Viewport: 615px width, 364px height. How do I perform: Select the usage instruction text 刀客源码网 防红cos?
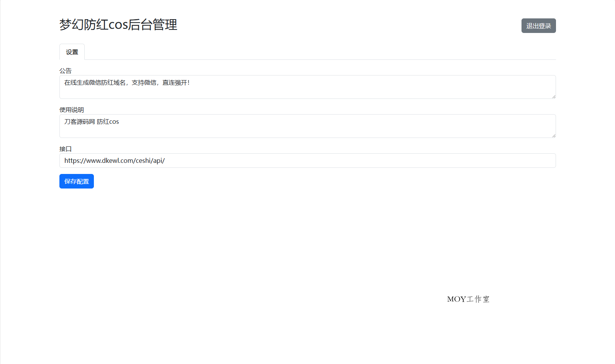click(x=91, y=121)
